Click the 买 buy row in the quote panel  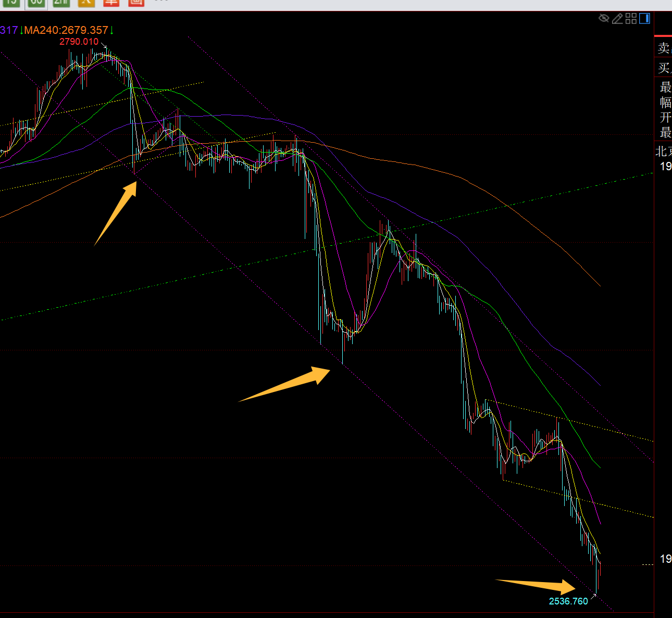point(664,68)
